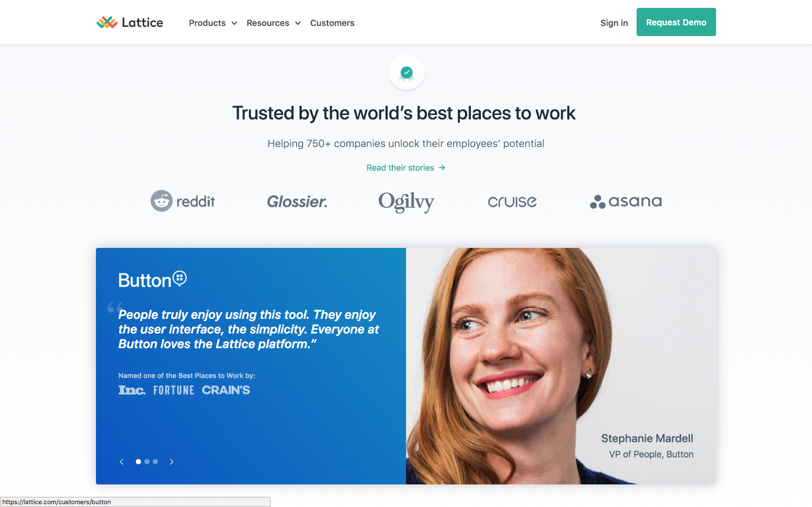The image size is (812, 507).
Task: Go to previous testimonial with left chevron
Action: coord(121,462)
